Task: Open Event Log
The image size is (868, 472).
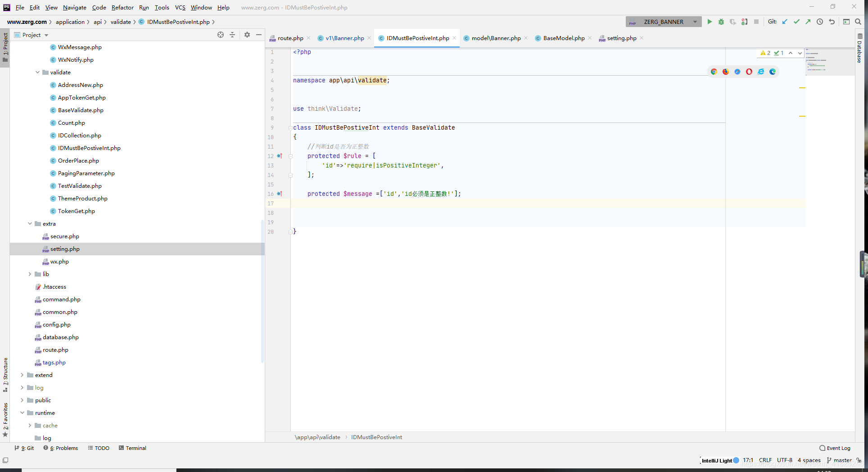Action: tap(835, 448)
